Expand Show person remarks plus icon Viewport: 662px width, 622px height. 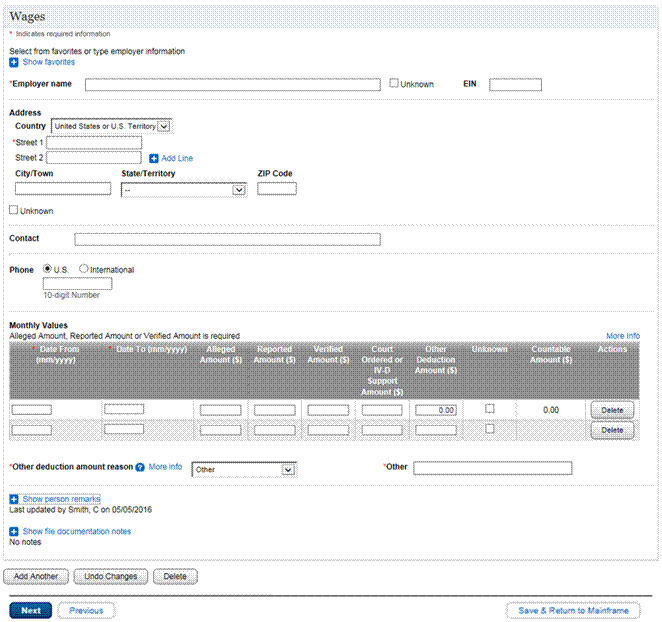[x=14, y=499]
